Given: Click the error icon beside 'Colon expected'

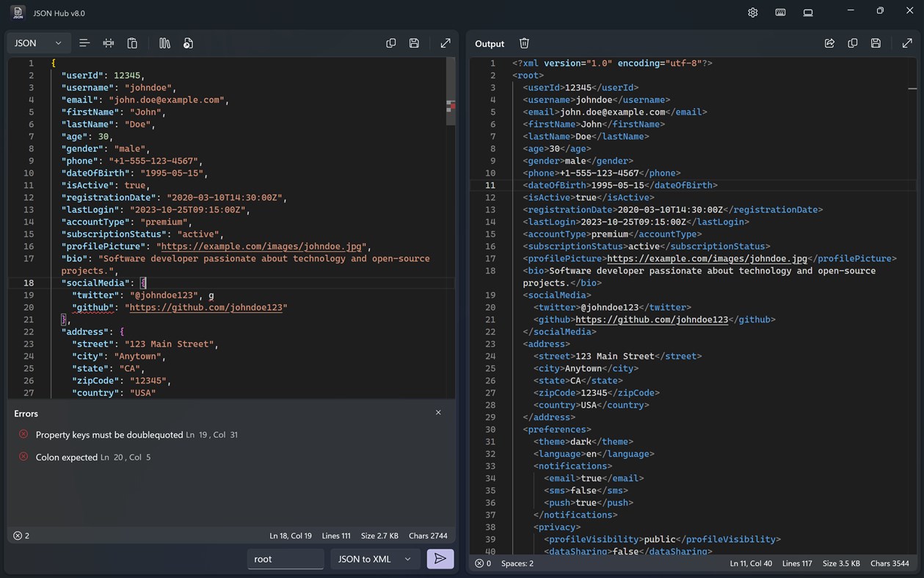Looking at the screenshot, I should coord(23,456).
